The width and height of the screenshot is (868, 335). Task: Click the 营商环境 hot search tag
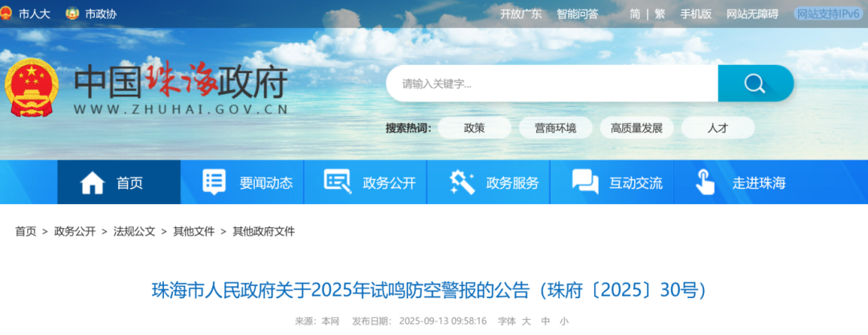point(555,128)
